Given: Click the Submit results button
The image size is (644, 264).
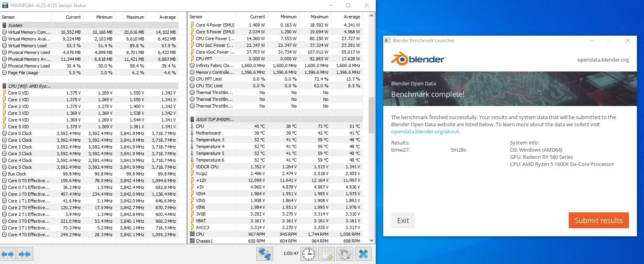Looking at the screenshot, I should [x=598, y=220].
